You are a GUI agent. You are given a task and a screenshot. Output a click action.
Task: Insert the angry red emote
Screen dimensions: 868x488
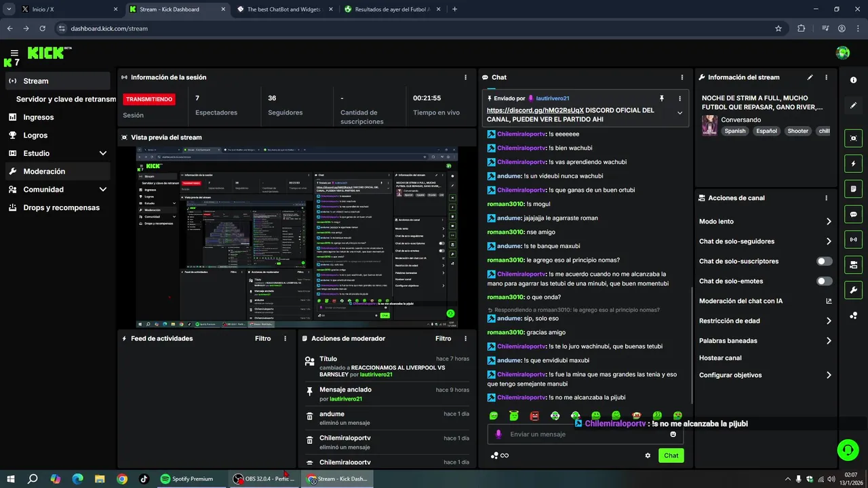(534, 415)
